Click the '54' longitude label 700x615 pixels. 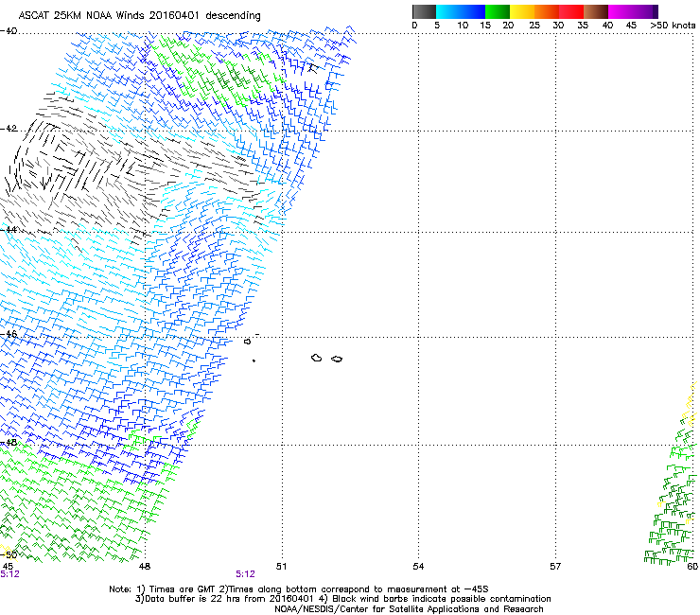[x=418, y=567]
